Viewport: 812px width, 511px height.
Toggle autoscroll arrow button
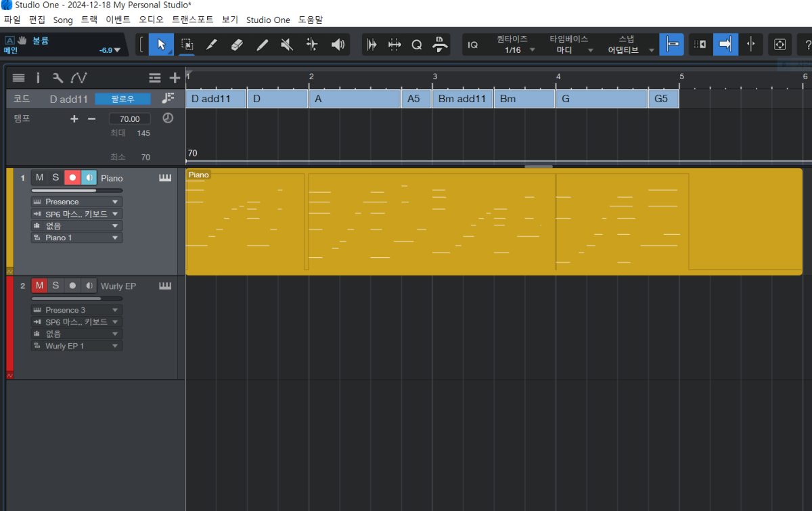click(725, 45)
